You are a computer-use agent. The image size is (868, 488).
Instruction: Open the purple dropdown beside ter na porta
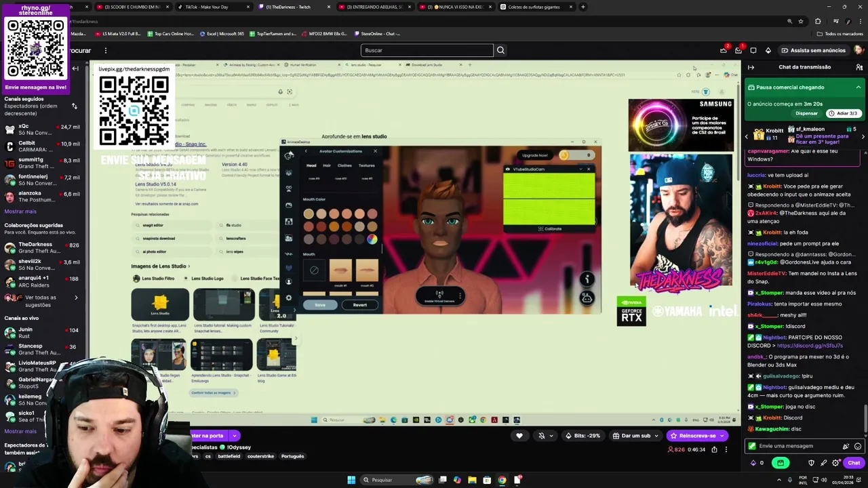click(x=234, y=436)
